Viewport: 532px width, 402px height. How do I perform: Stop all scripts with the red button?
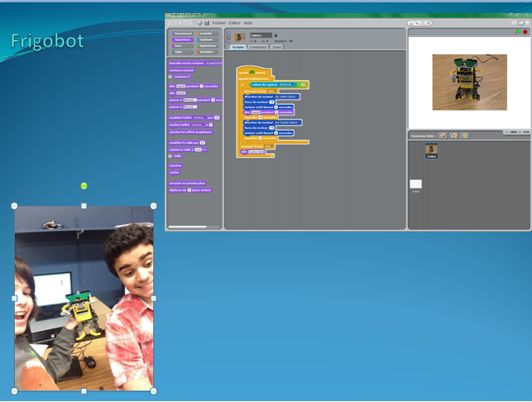525,32
